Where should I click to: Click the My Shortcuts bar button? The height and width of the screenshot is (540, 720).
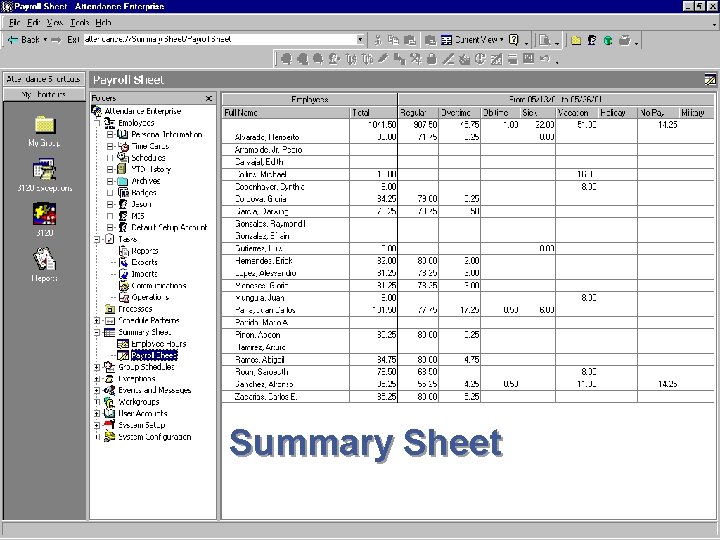(44, 94)
